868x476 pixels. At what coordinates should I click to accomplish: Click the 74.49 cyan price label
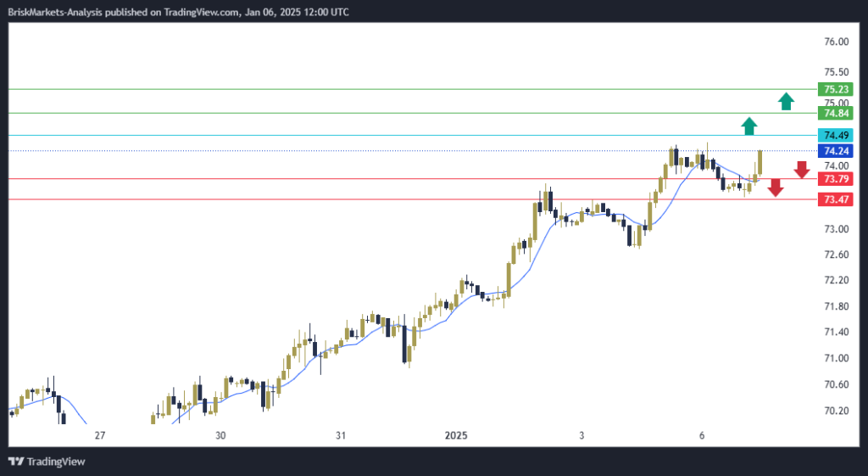pos(835,135)
